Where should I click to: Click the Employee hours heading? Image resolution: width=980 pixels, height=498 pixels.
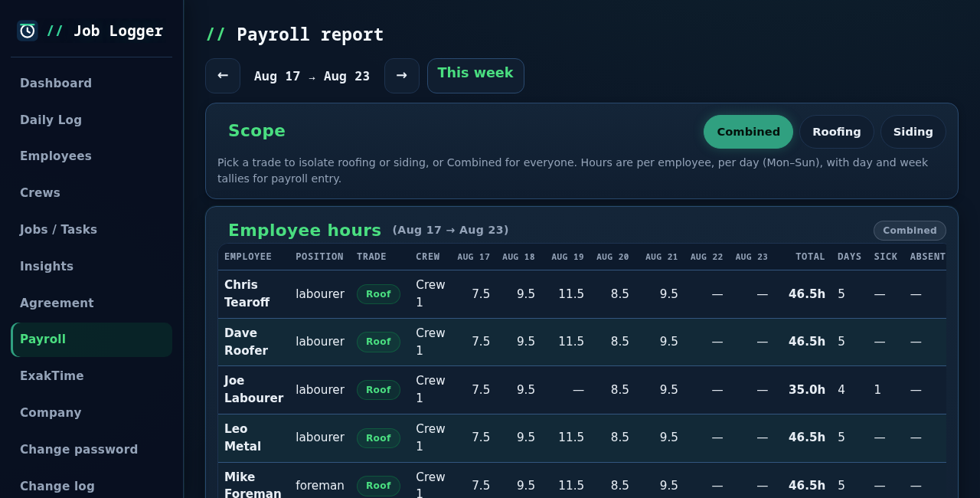click(305, 231)
